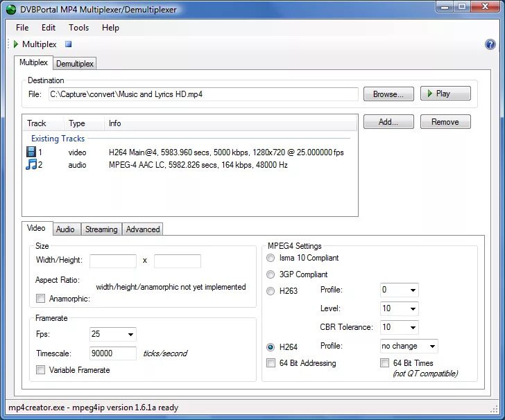Click the Add... track button
This screenshot has height=420, width=505.
388,122
